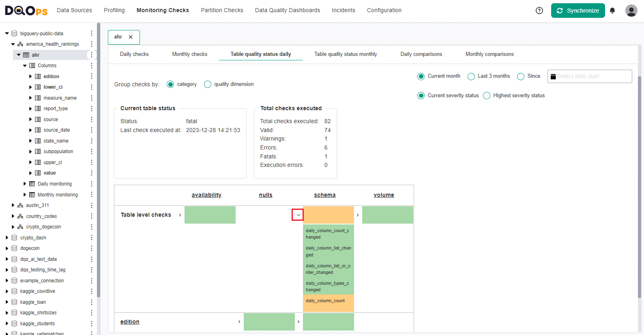Click the column icon of state_name
The image size is (644, 335).
pos(38,141)
